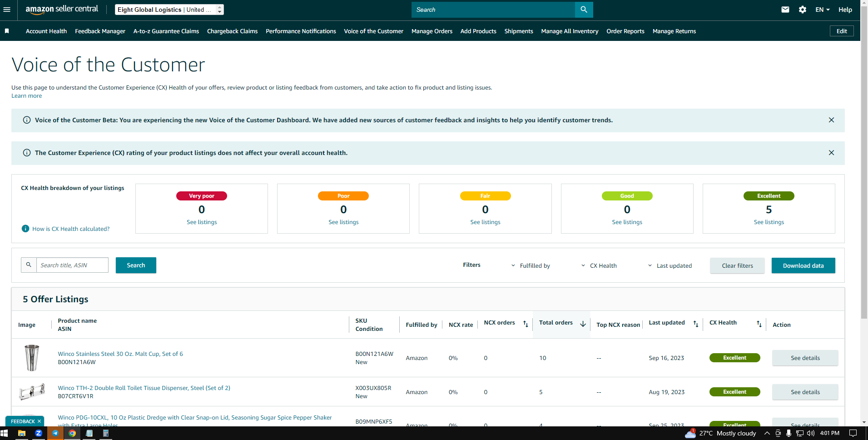This screenshot has height=440, width=868.
Task: Open the EN language dropdown
Action: 823,10
